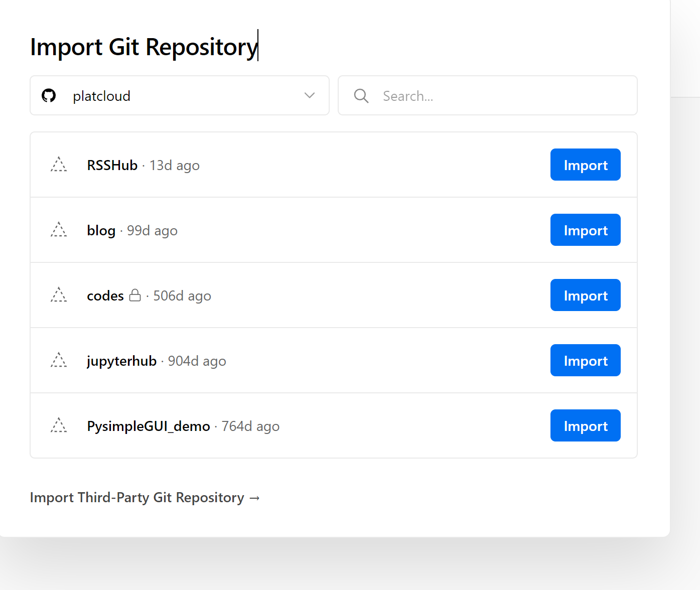The width and height of the screenshot is (700, 590).
Task: Click the private lock icon beside codes
Action: [x=135, y=295]
